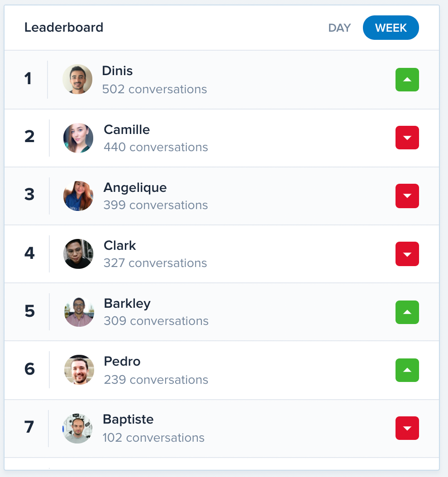Select the Leaderboard heading
The width and height of the screenshot is (448, 477).
[x=64, y=27]
